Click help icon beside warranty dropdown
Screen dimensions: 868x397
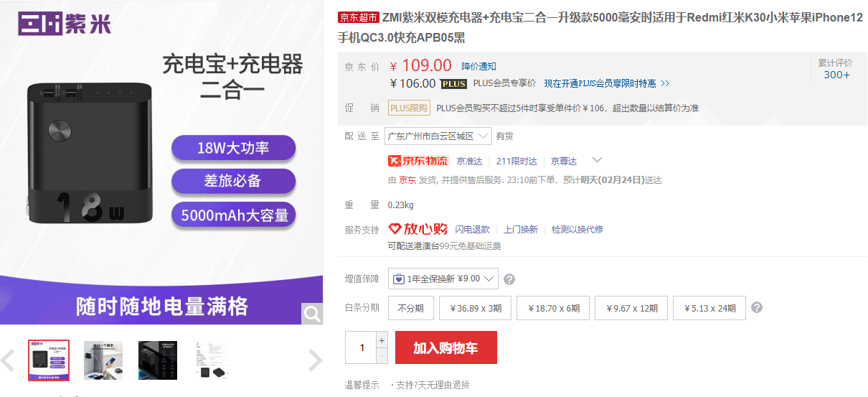509,279
